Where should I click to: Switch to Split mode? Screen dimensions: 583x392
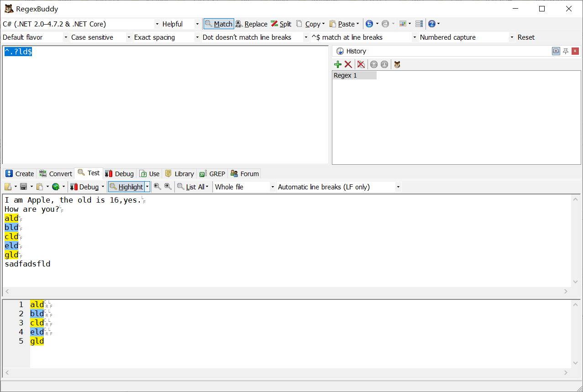[x=281, y=24]
